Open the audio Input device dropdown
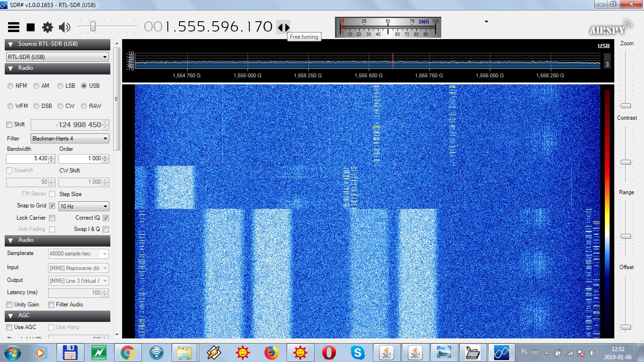 pyautogui.click(x=79, y=268)
